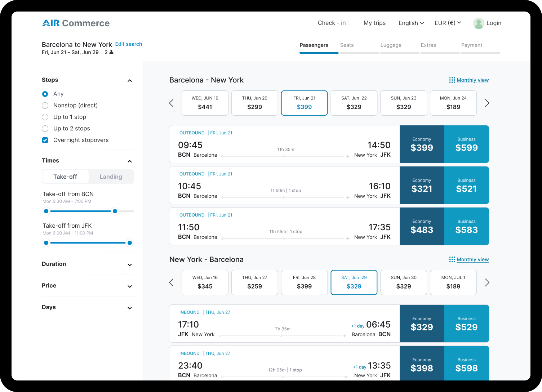The image size is (542, 392).
Task: Select the THU, Jun 20 $299 date card
Action: click(254, 103)
